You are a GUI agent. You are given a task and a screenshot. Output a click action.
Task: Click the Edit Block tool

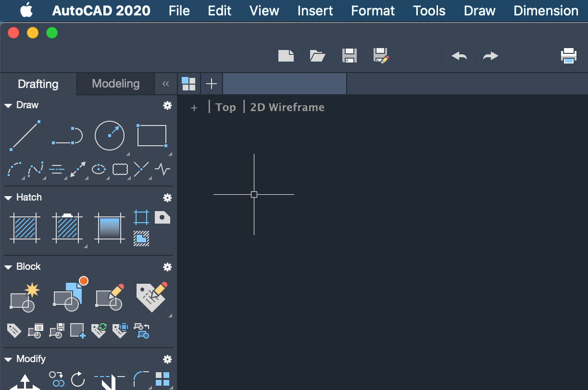[110, 297]
